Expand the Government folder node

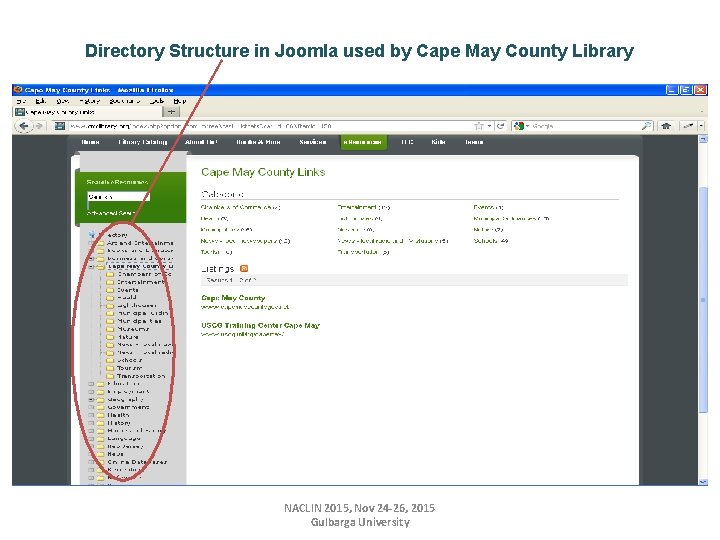[x=91, y=407]
